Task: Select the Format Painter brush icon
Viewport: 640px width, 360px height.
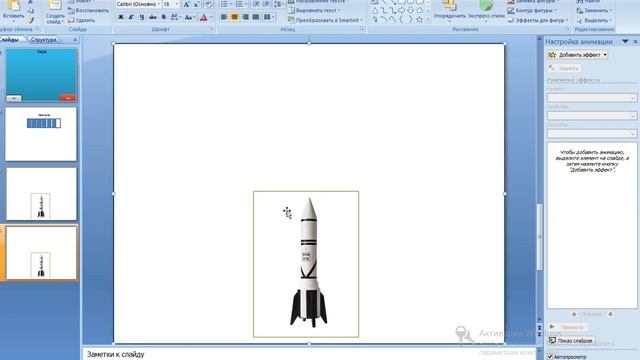Action: point(31,19)
